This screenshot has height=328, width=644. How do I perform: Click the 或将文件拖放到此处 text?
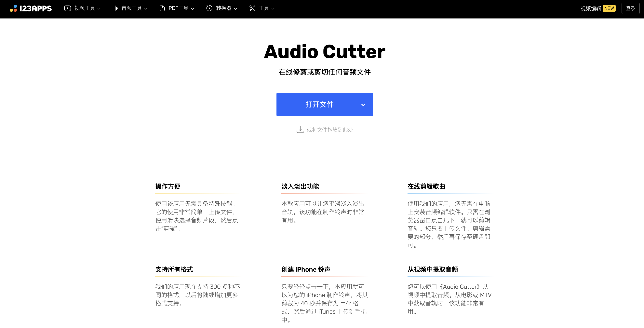330,130
